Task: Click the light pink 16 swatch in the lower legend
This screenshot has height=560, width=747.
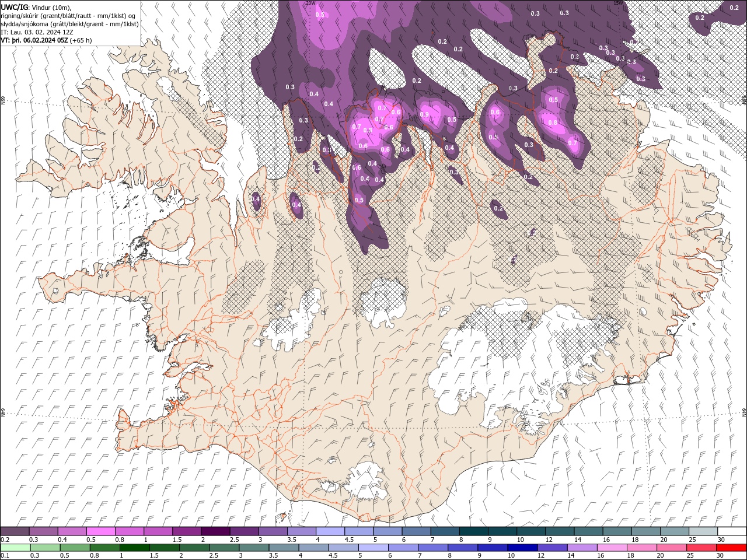Action: pos(612,547)
